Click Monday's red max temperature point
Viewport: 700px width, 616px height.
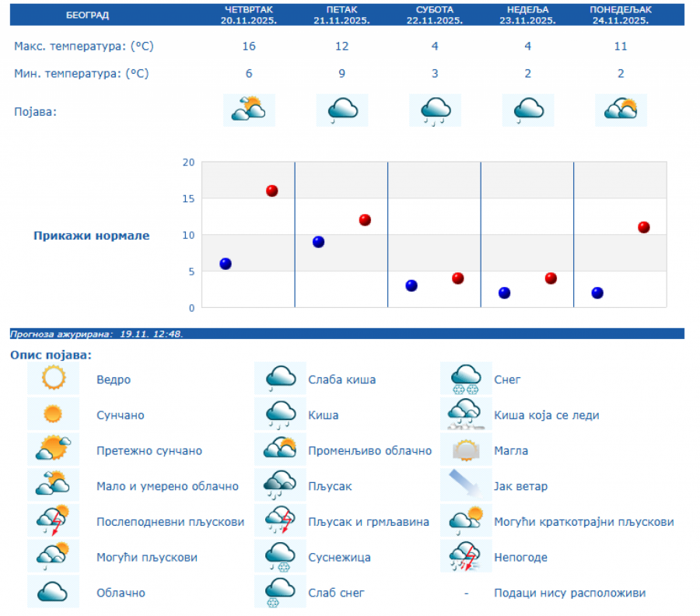tap(643, 227)
